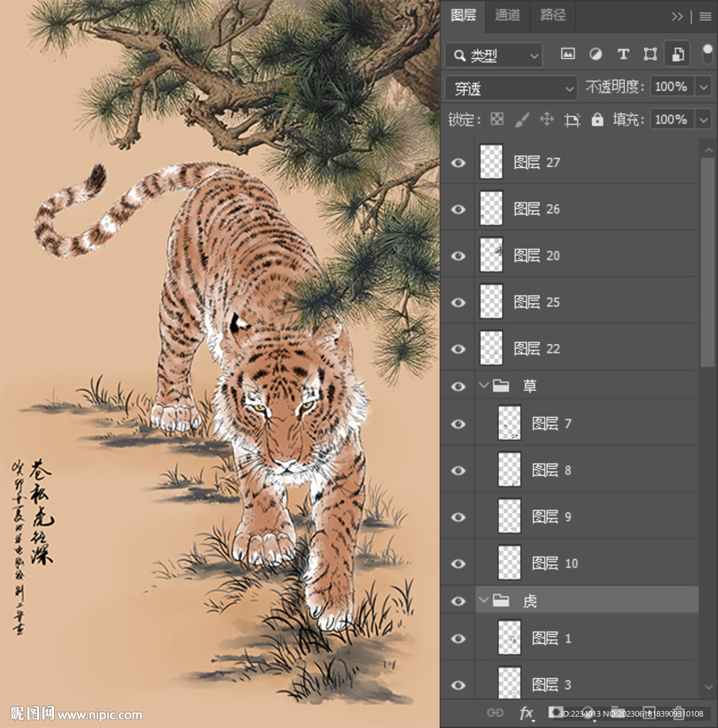Hide 图层 27 with its eye icon

tap(458, 163)
